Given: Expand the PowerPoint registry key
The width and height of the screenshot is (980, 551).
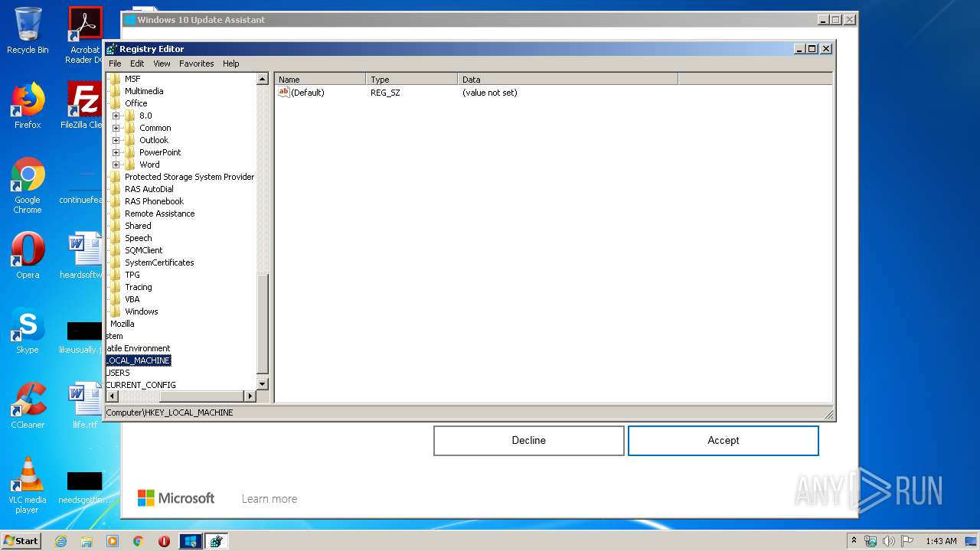Looking at the screenshot, I should coord(116,152).
